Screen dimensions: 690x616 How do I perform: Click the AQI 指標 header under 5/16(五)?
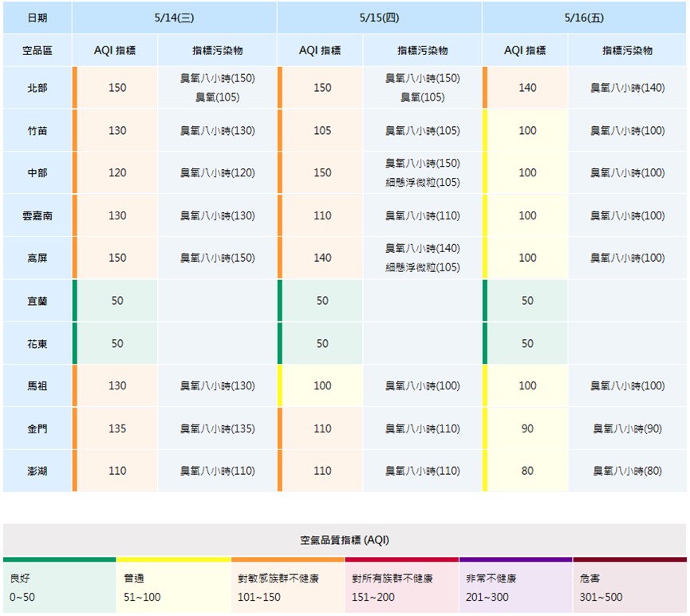click(x=525, y=50)
